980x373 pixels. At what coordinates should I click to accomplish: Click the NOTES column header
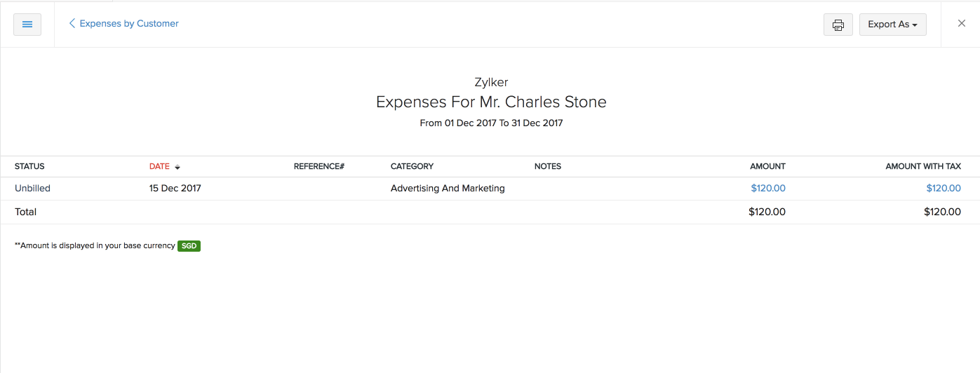pos(548,167)
